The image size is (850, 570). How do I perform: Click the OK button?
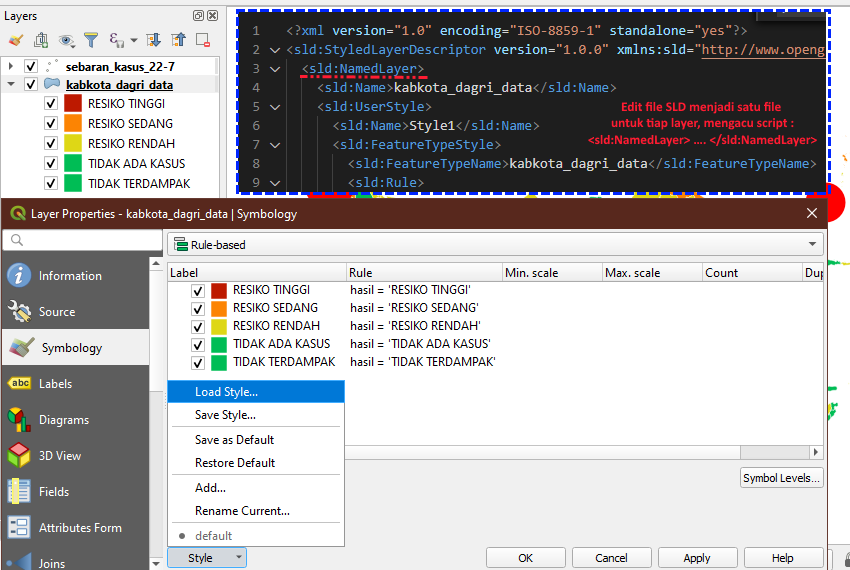[x=525, y=558]
